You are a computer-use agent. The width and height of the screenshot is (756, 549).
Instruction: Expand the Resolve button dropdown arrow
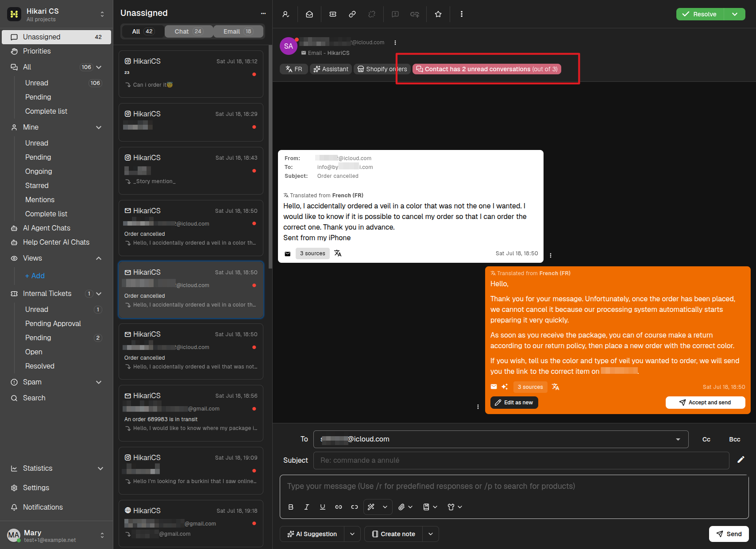point(735,14)
